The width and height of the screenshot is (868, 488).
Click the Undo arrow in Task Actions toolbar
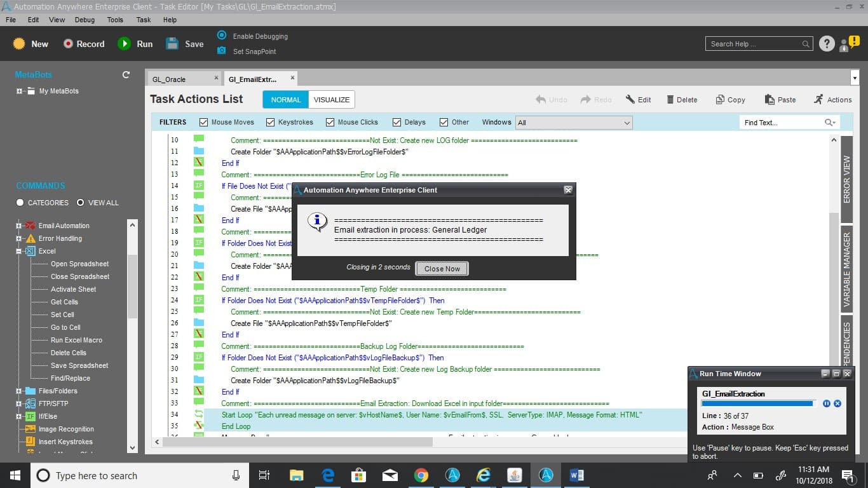(541, 99)
